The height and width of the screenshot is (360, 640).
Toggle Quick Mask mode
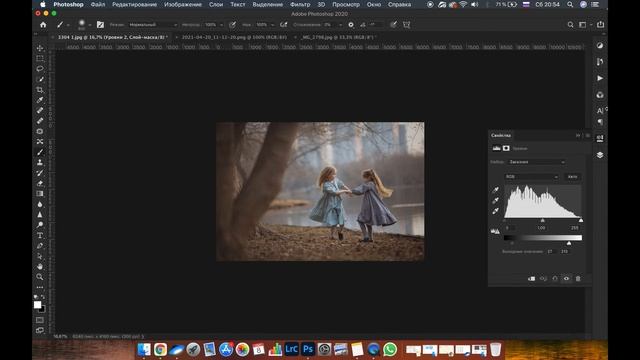pyautogui.click(x=40, y=320)
